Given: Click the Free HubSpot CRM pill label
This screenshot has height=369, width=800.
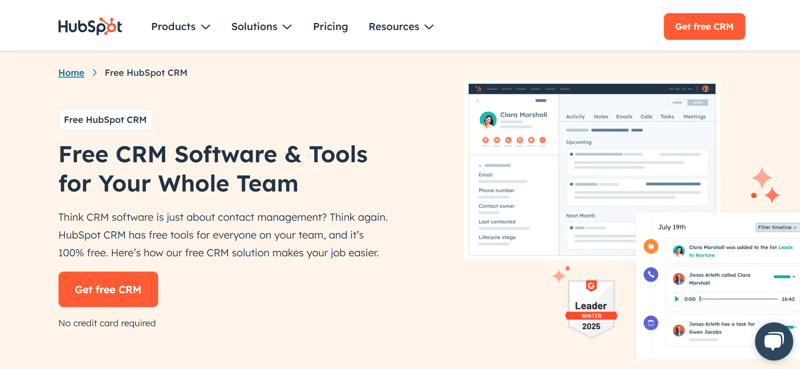Looking at the screenshot, I should point(105,120).
